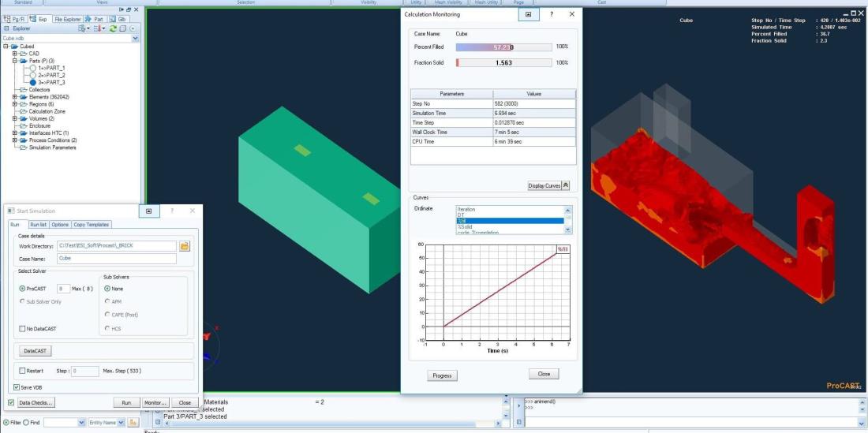Expand the Regions (6) node
This screenshot has height=433, width=868.
[x=15, y=104]
